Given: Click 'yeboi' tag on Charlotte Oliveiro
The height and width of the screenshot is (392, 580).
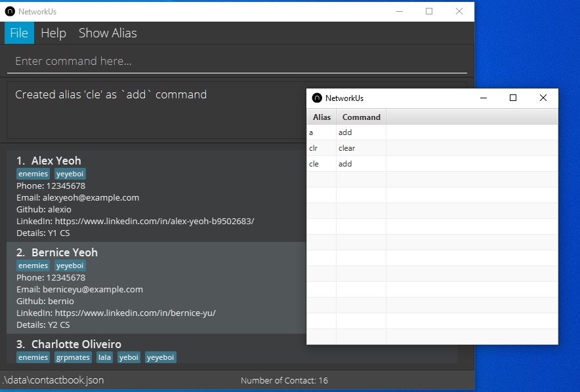Looking at the screenshot, I should (x=129, y=357).
